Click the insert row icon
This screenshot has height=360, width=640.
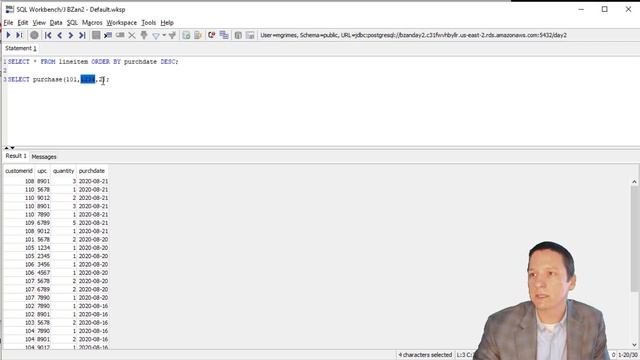pos(108,36)
